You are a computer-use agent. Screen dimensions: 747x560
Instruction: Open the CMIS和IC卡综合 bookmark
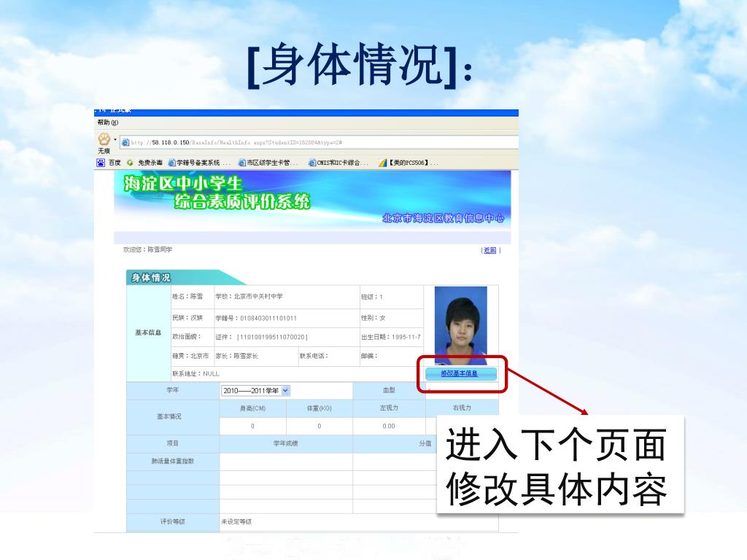[338, 163]
